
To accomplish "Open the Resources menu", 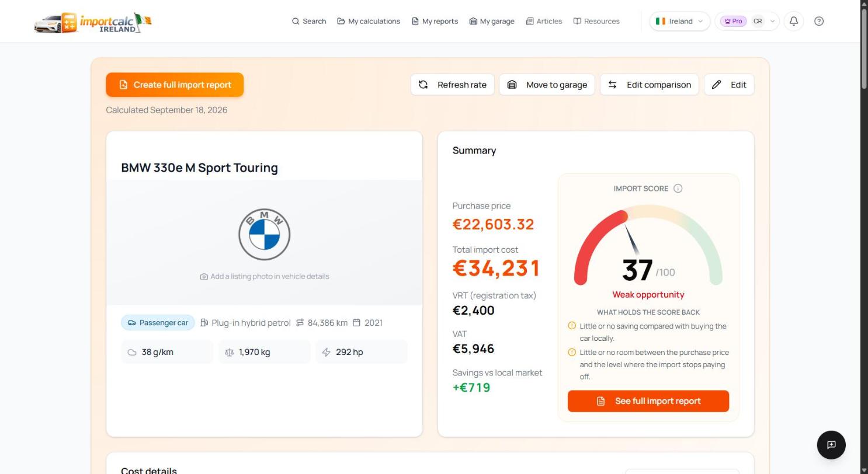I will [x=596, y=21].
